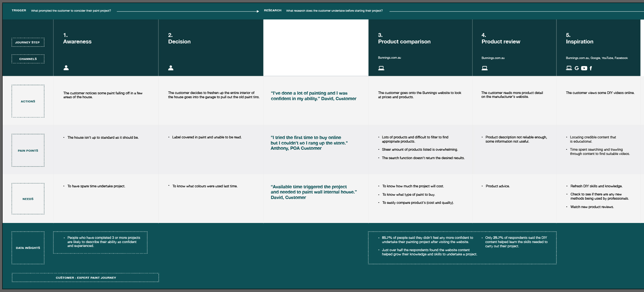Screen dimensions: 644x292
Task: Click the person icon under Decision
Action: pyautogui.click(x=171, y=68)
